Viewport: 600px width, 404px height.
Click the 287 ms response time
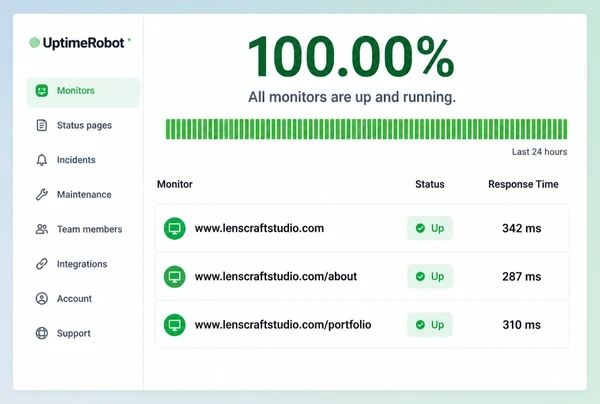click(x=522, y=277)
